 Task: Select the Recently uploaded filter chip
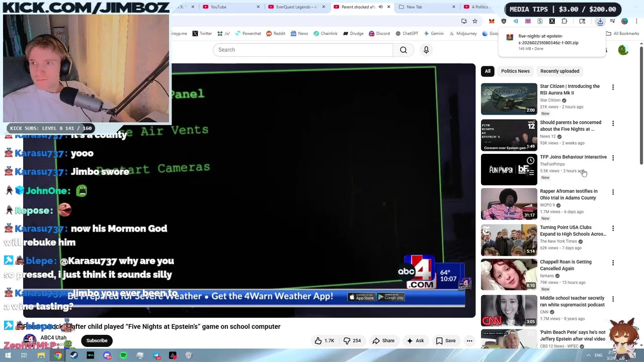[x=559, y=71]
